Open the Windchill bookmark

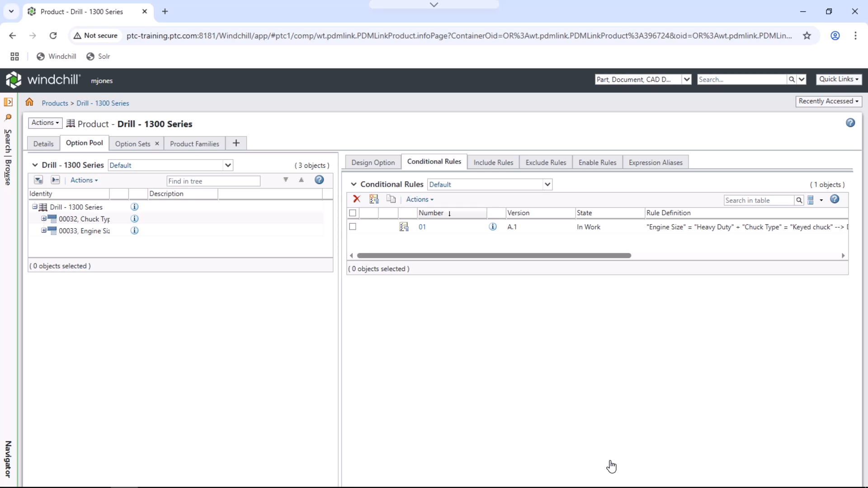(57, 56)
